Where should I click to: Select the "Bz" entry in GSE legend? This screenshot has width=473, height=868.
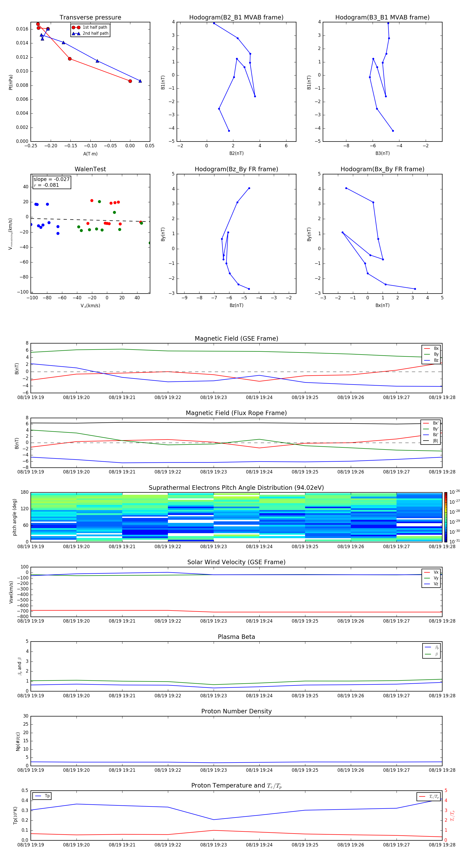431,360
